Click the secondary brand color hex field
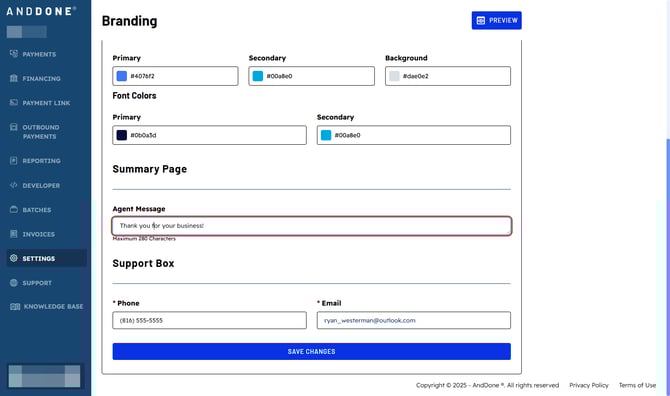670x396 pixels. (311, 76)
